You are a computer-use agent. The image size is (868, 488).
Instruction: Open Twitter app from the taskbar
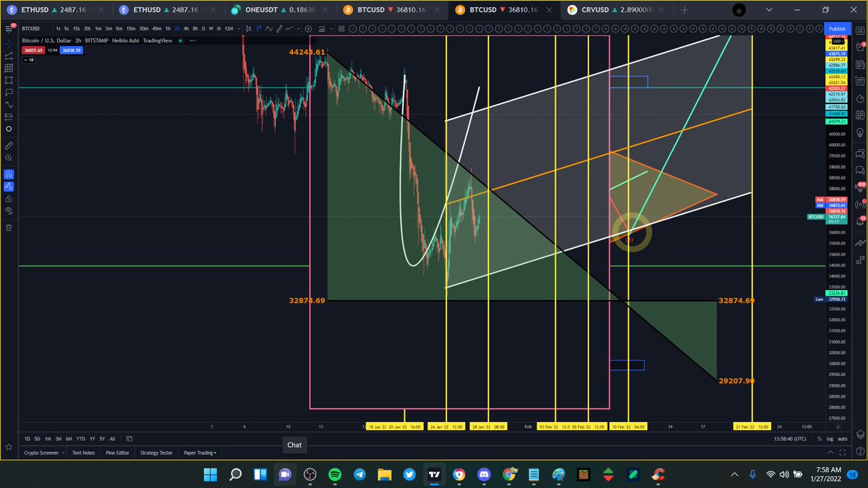pyautogui.click(x=409, y=475)
